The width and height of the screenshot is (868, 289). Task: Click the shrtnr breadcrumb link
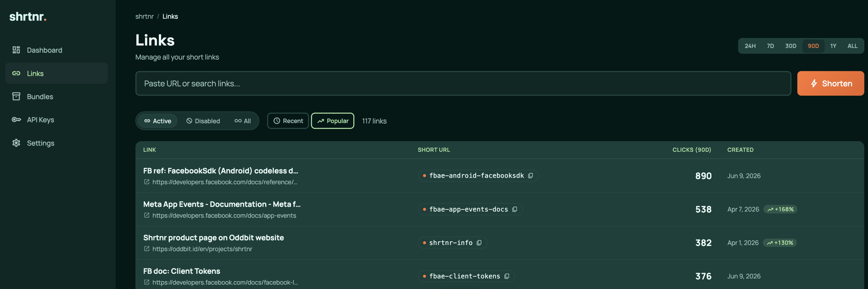tap(144, 16)
